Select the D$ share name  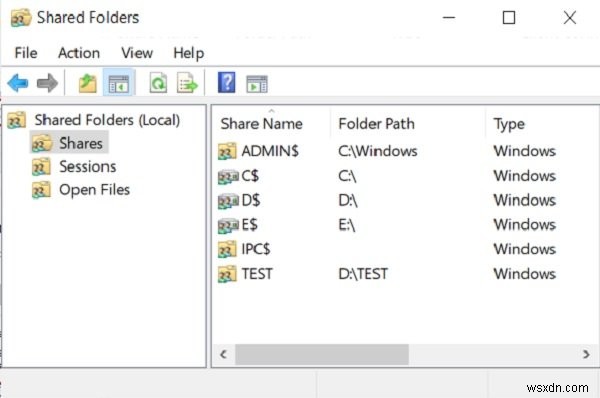[251, 201]
